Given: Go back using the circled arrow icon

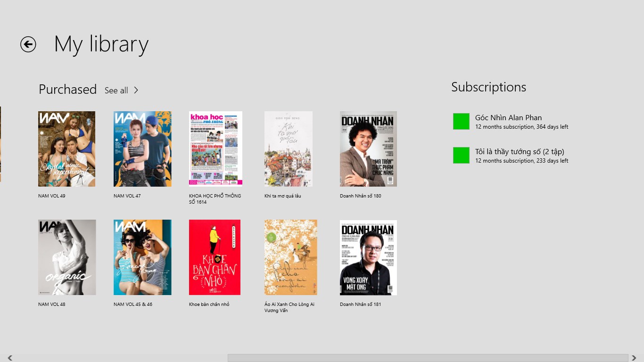Looking at the screenshot, I should [x=28, y=44].
